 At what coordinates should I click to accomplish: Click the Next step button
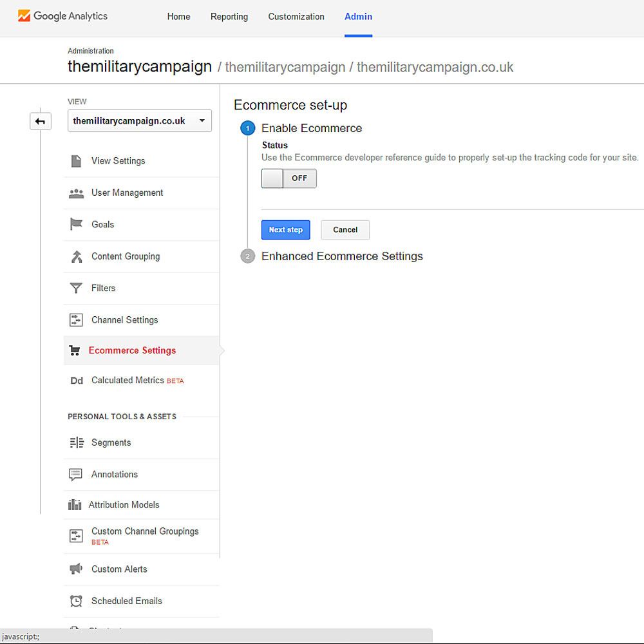(285, 230)
